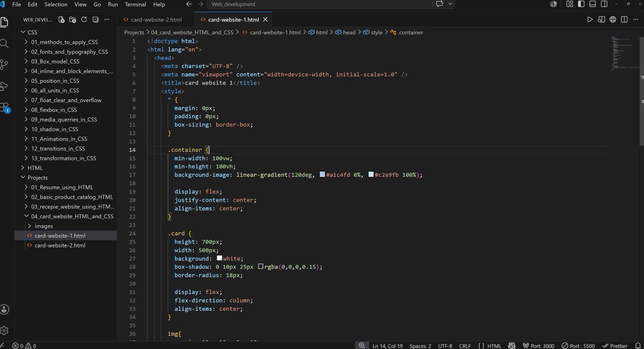Split the editor right
Viewport: 644px width, 349px height.
tap(624, 20)
